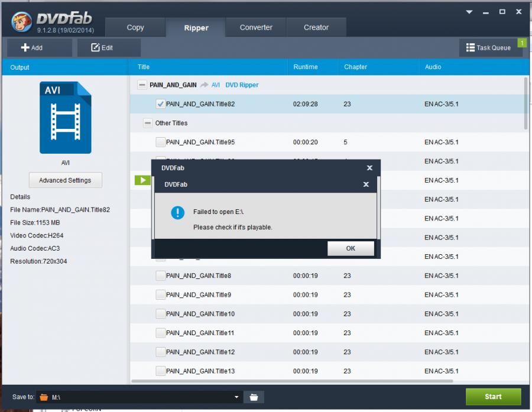Click the File Size:1153 MB detail
Viewport: 532px width, 412px height.
[x=35, y=223]
